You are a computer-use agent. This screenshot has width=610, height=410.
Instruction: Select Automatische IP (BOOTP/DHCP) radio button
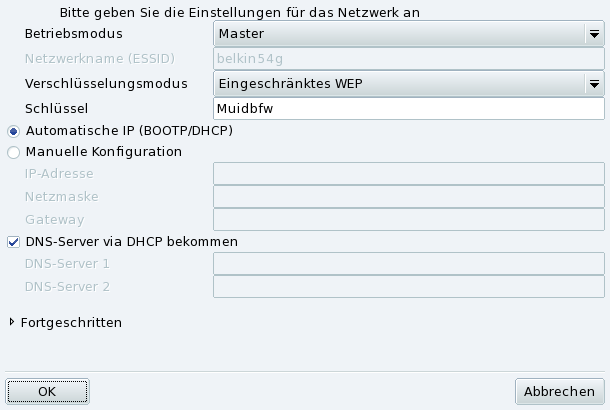click(13, 130)
